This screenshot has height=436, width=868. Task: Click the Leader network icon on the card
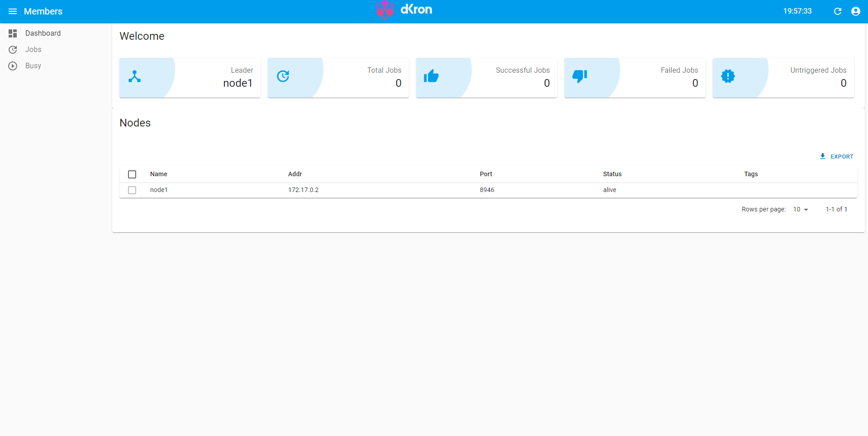click(134, 76)
